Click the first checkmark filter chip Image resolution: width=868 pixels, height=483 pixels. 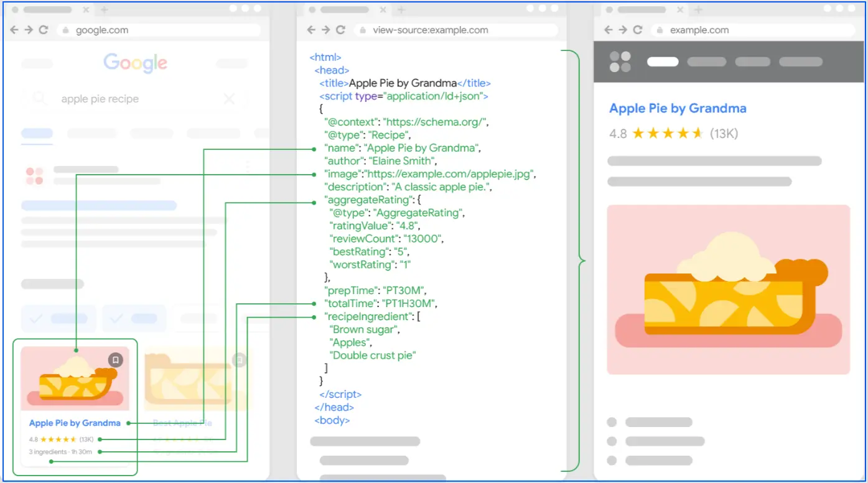click(58, 318)
